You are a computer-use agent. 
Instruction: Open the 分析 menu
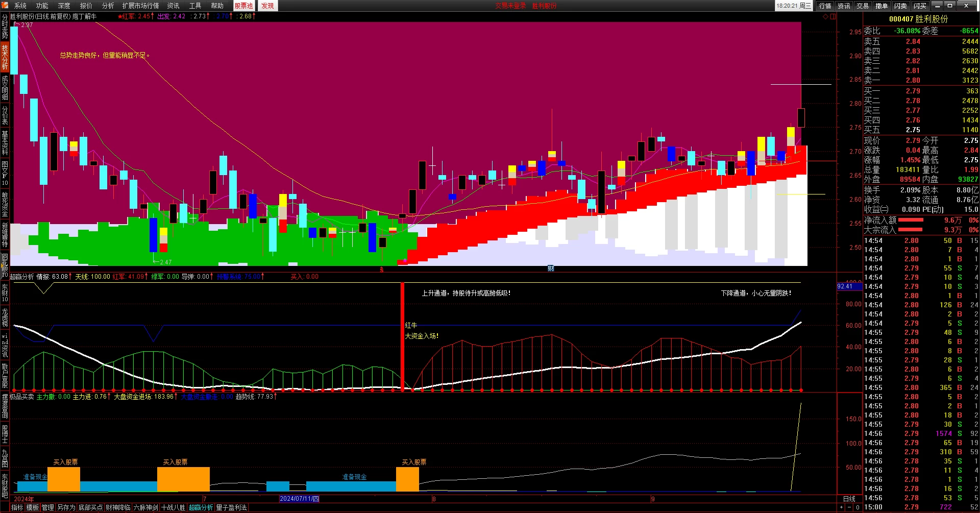coord(108,6)
